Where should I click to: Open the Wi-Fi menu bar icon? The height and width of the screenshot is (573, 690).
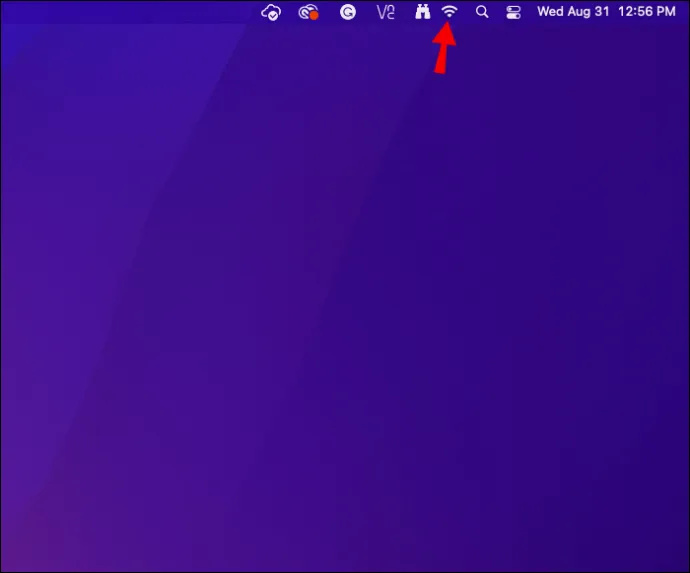click(449, 12)
